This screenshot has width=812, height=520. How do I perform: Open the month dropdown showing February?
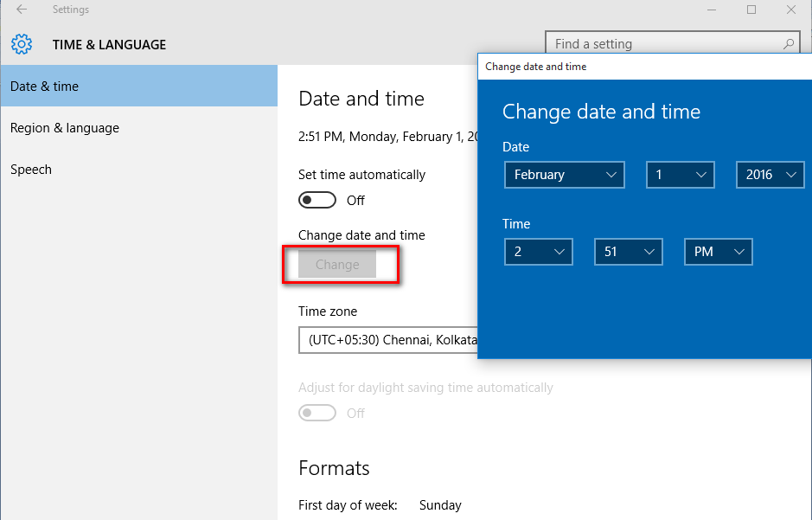564,175
